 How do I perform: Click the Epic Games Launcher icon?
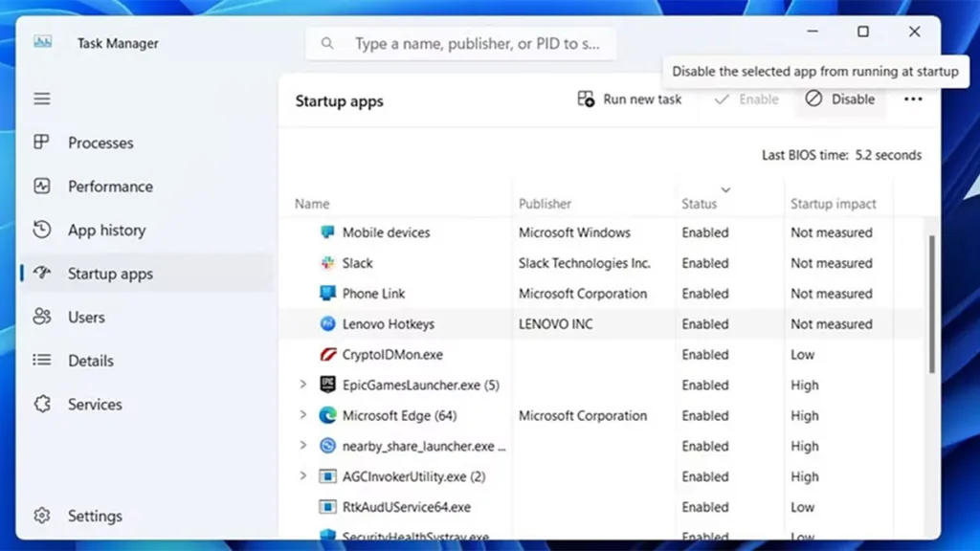click(327, 385)
